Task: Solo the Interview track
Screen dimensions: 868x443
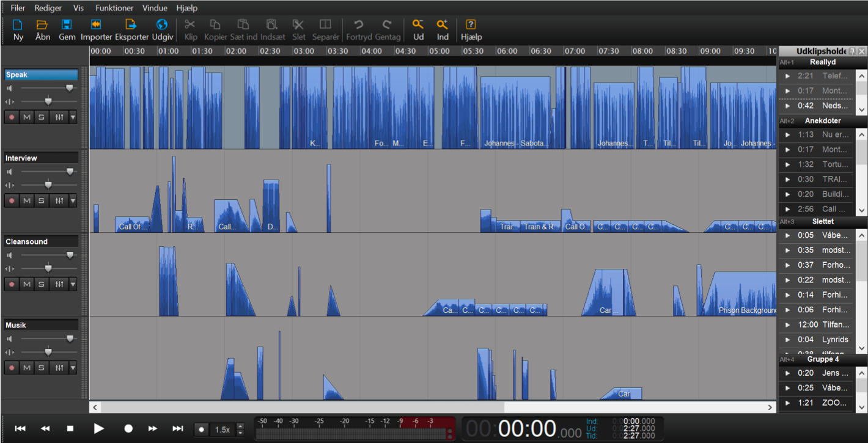Action: 42,200
